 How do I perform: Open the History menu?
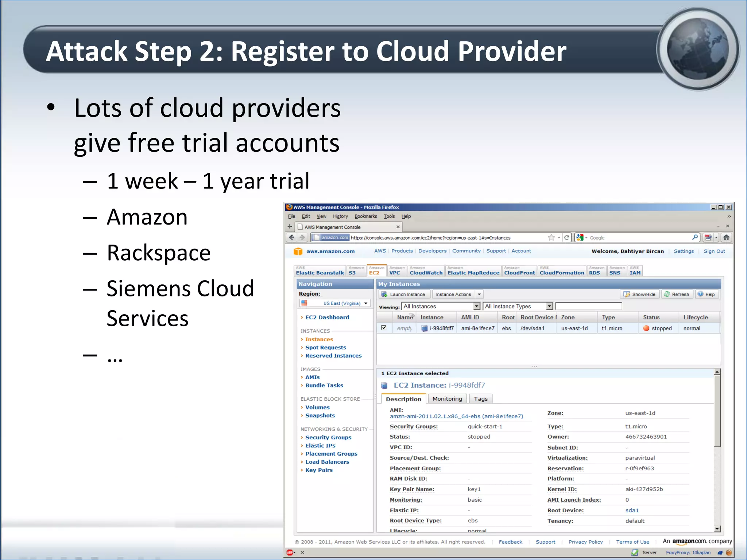(x=340, y=216)
